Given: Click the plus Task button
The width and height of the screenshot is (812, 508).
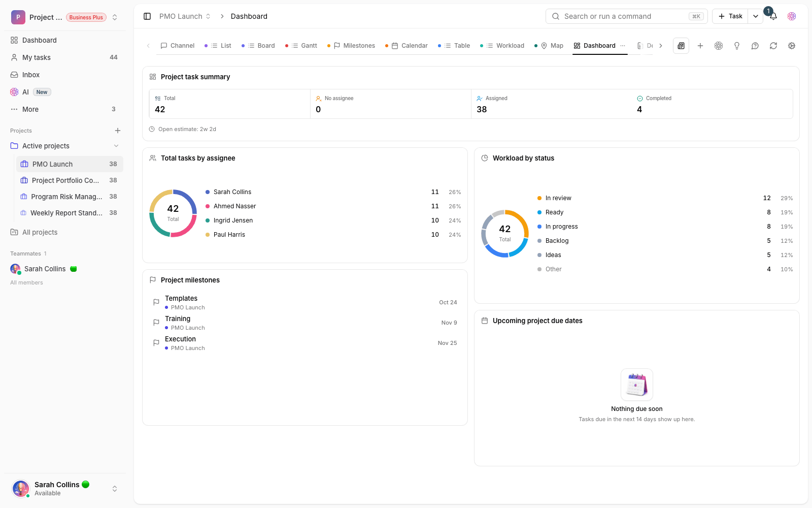Looking at the screenshot, I should [730, 16].
